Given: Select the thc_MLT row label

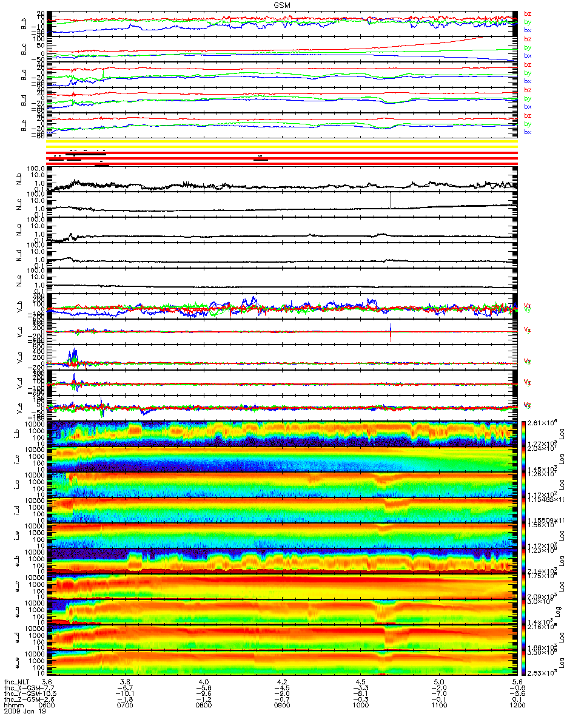Looking at the screenshot, I should click(x=18, y=681).
